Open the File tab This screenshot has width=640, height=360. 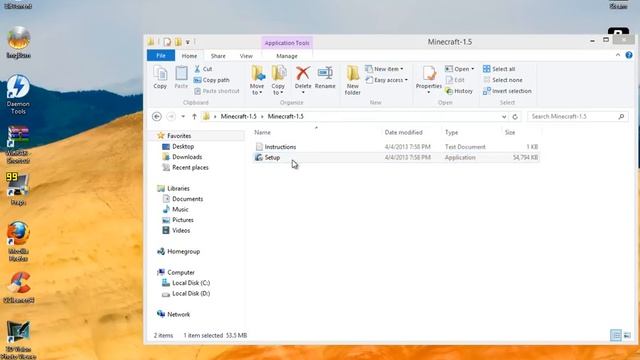[x=161, y=56]
